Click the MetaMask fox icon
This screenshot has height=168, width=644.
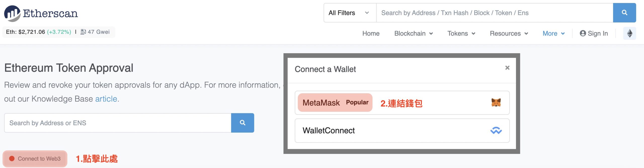496,103
